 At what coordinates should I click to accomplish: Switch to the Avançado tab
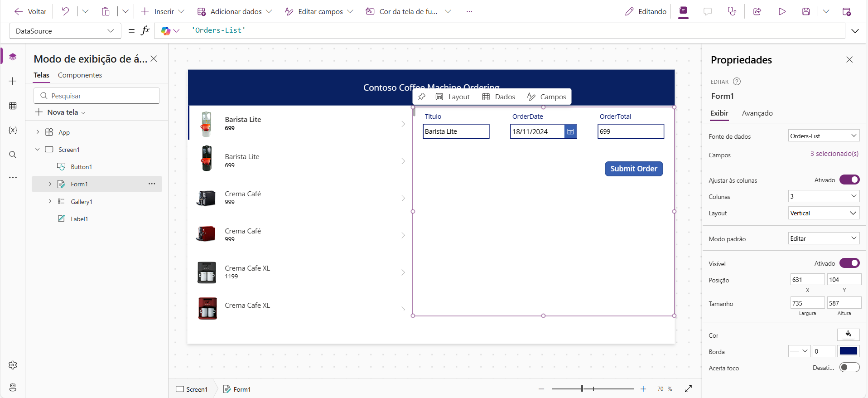pyautogui.click(x=757, y=113)
